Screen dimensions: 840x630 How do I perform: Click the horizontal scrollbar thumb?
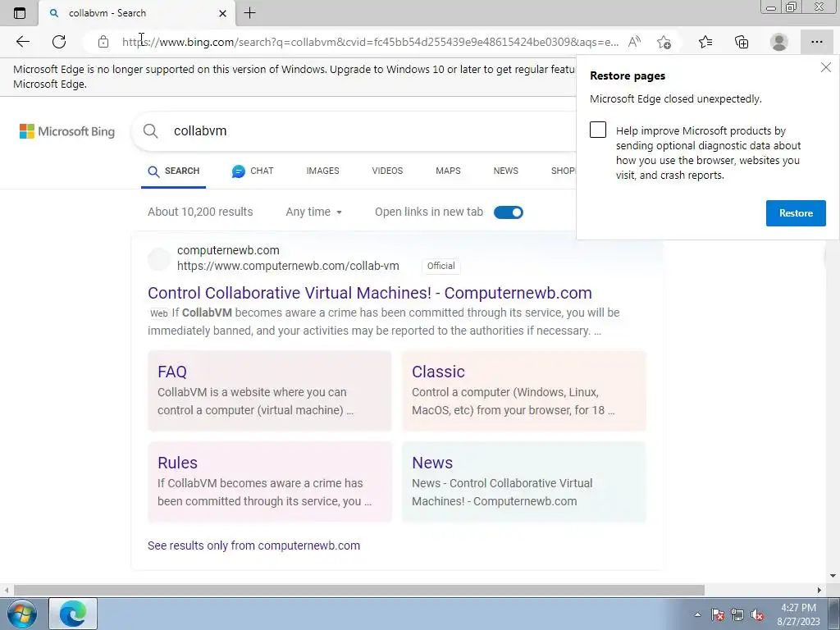tap(359, 590)
